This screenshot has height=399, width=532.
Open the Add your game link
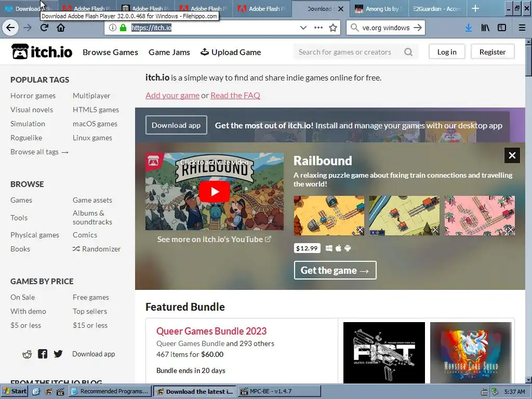click(172, 96)
